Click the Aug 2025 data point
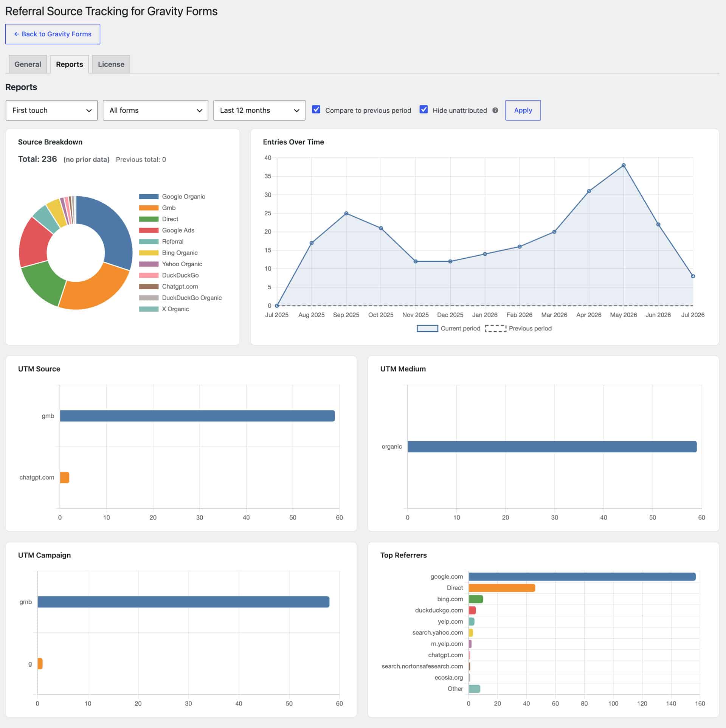Viewport: 726px width, 728px height. tap(312, 243)
